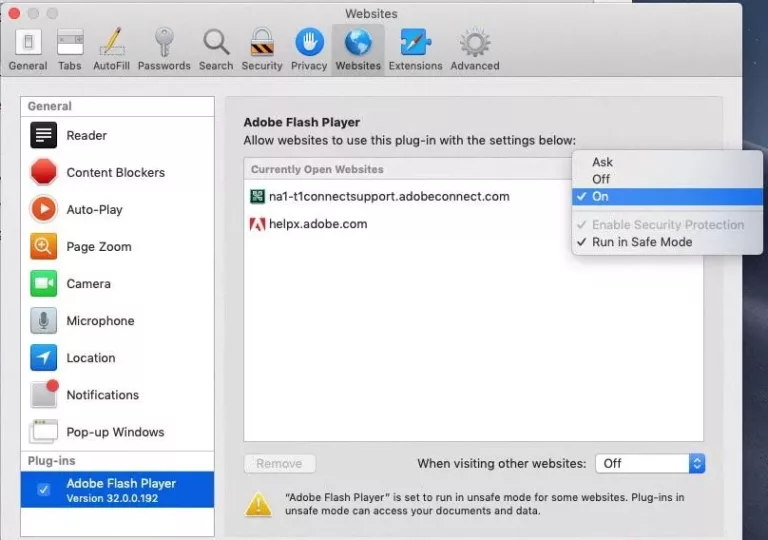768x540 pixels.
Task: Choose Off in the popup menu
Action: (x=667, y=179)
